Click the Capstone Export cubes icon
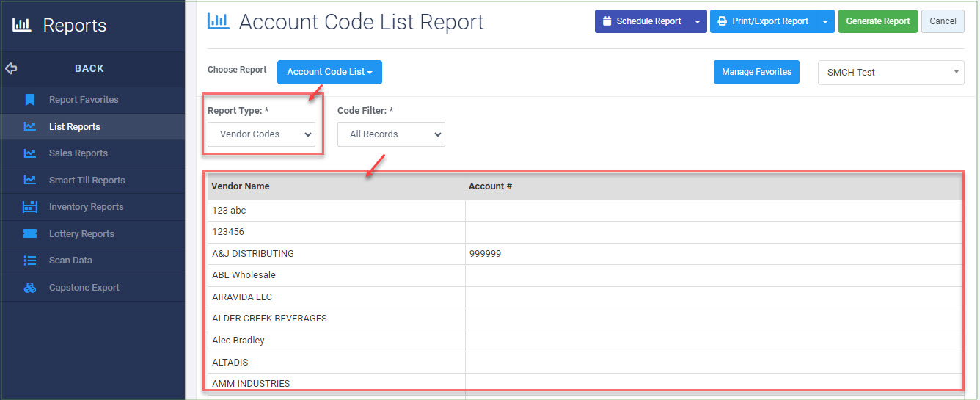Viewport: 980px width, 400px height. (29, 288)
